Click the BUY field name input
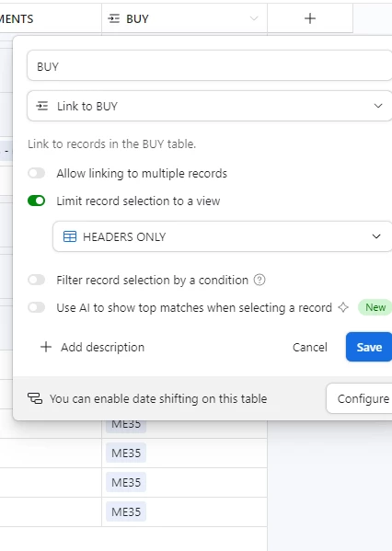 [x=210, y=66]
